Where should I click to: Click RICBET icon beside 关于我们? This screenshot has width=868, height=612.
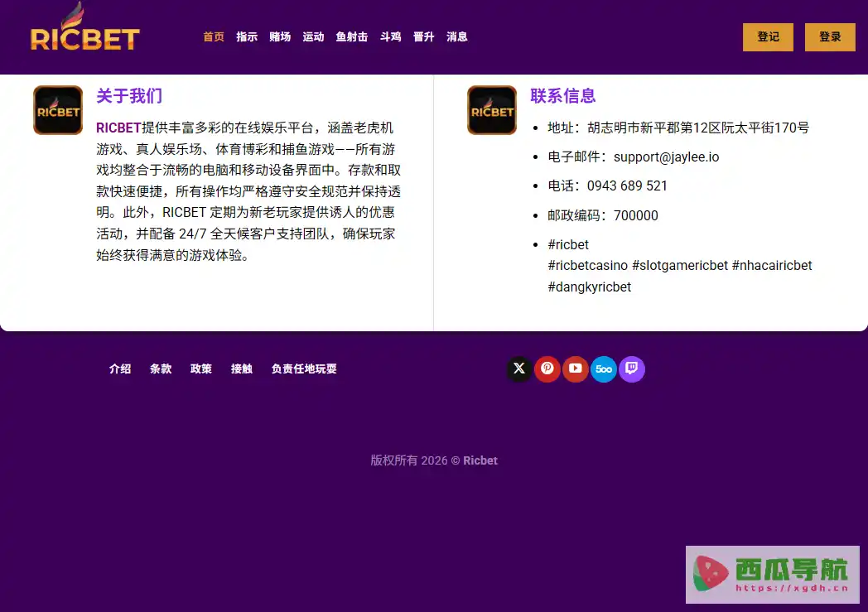58,110
